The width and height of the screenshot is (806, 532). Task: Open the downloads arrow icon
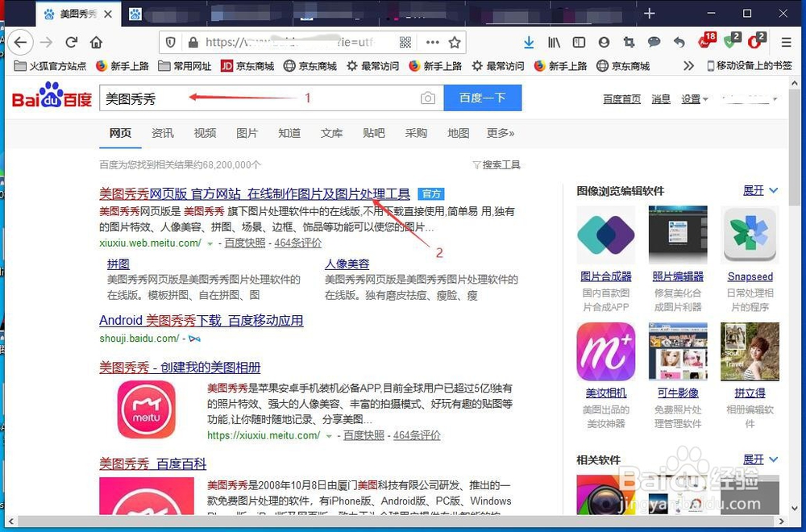click(529, 42)
